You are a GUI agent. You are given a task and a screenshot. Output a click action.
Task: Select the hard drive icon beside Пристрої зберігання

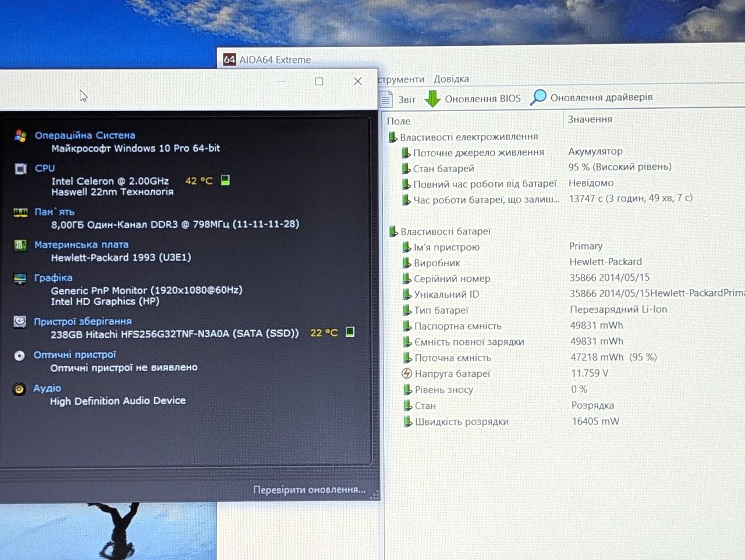click(20, 322)
